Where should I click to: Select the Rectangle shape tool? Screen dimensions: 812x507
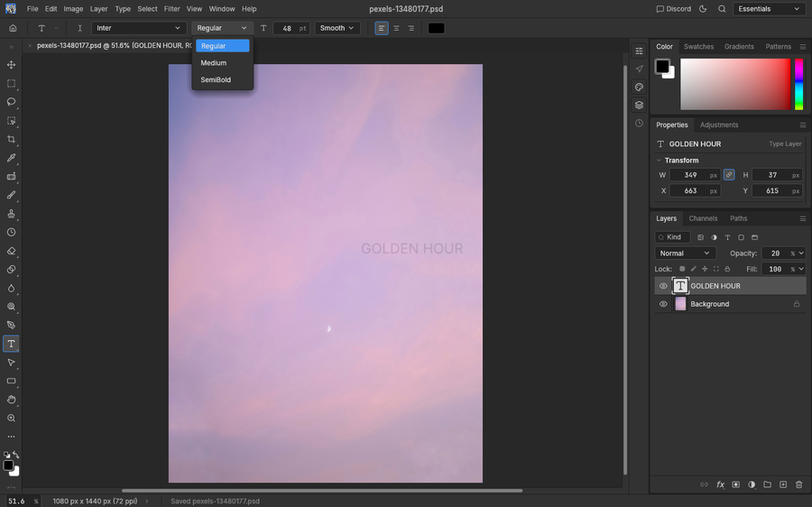coord(11,382)
